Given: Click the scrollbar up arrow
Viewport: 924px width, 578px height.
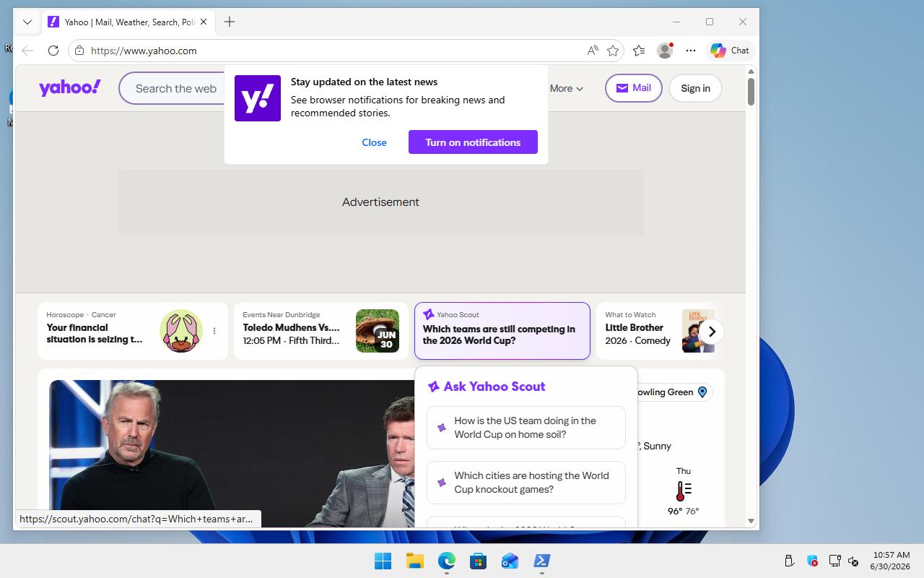Looking at the screenshot, I should click(751, 72).
